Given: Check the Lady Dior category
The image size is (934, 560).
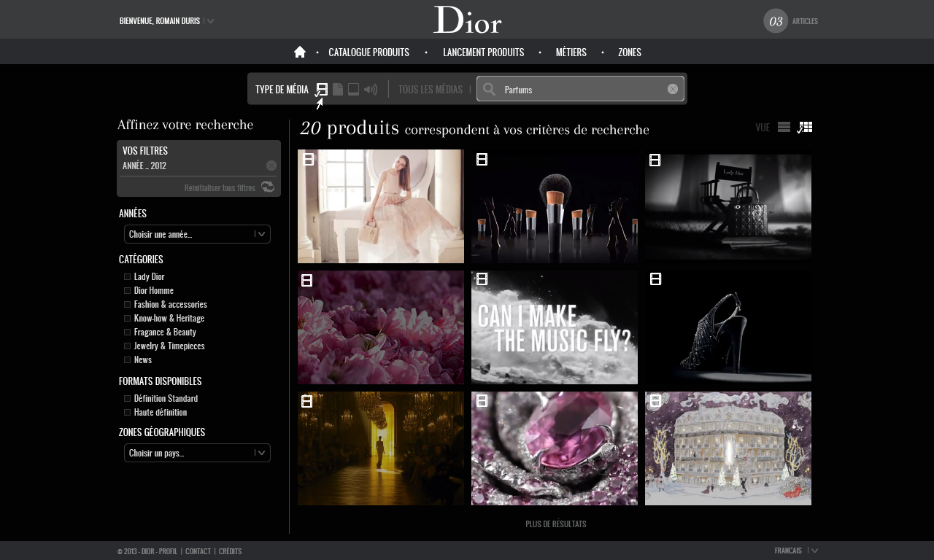Looking at the screenshot, I should [x=127, y=276].
